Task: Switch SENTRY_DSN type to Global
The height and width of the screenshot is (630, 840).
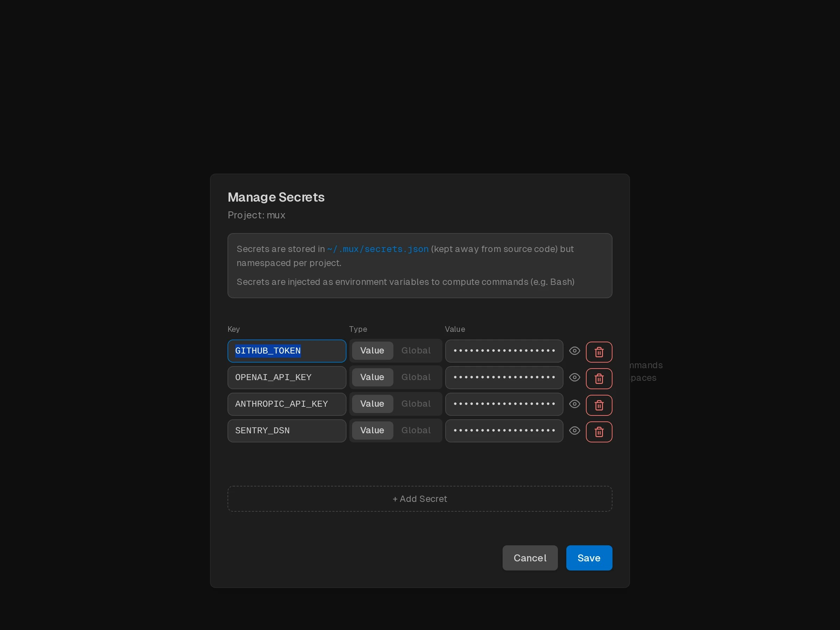Action: (416, 430)
